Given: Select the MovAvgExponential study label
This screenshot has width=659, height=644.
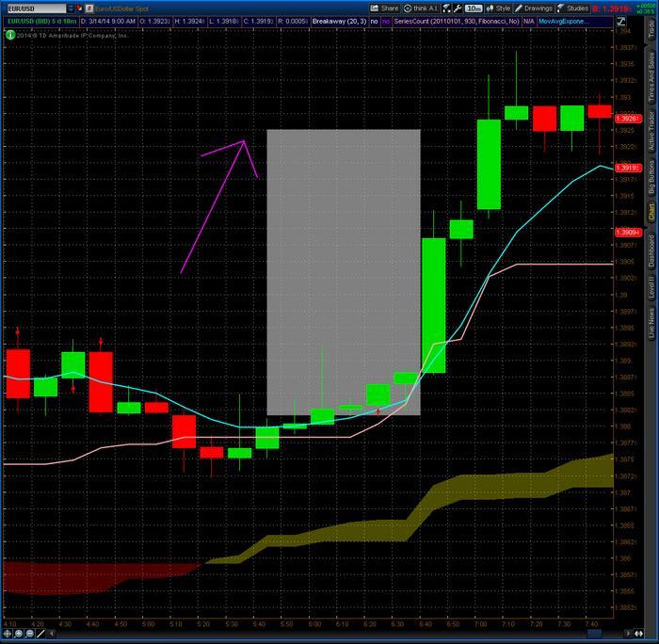Looking at the screenshot, I should click(x=561, y=22).
